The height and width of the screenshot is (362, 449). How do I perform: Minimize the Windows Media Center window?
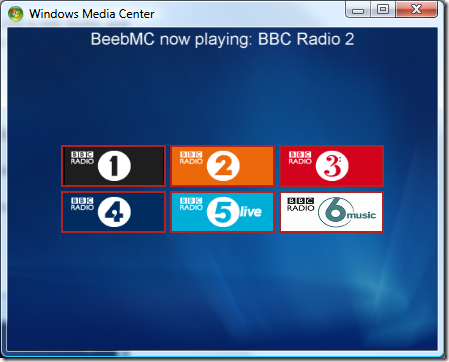click(x=358, y=9)
